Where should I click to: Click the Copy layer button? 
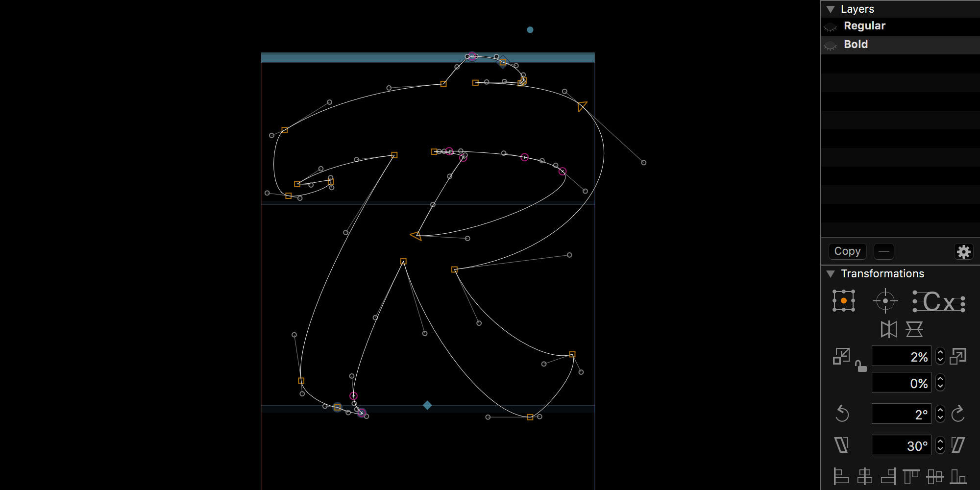point(847,251)
